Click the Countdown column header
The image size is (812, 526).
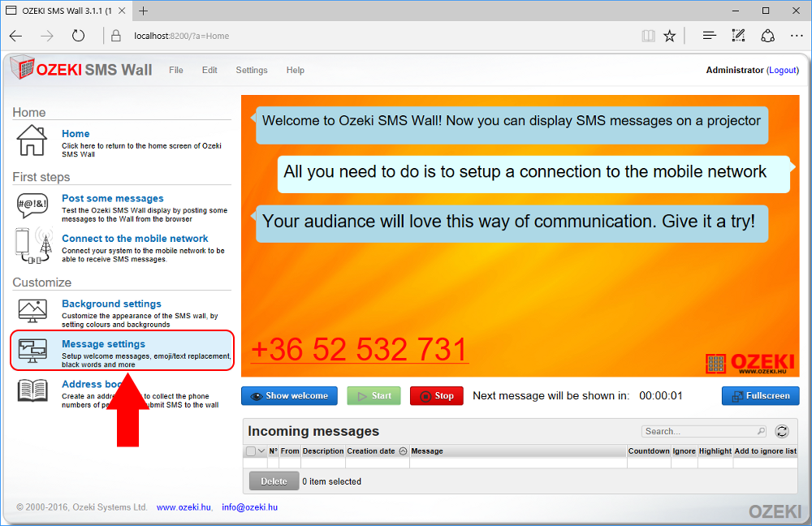(x=649, y=451)
